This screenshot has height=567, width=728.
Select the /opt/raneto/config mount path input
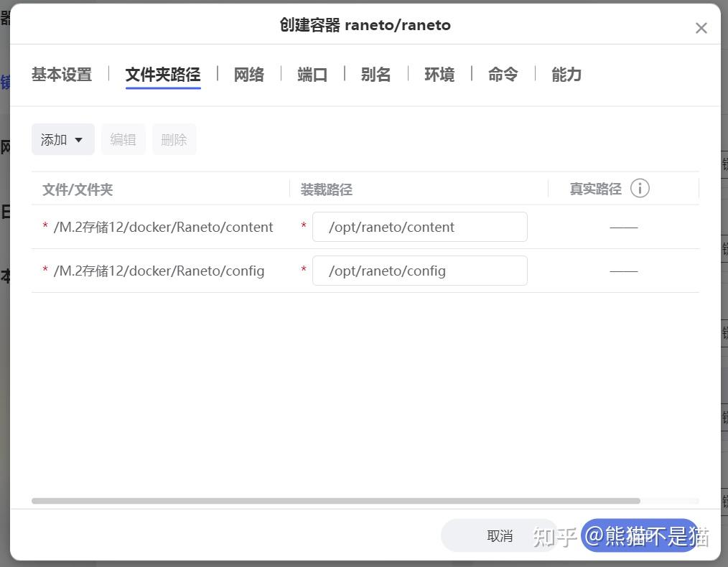pyautogui.click(x=419, y=271)
